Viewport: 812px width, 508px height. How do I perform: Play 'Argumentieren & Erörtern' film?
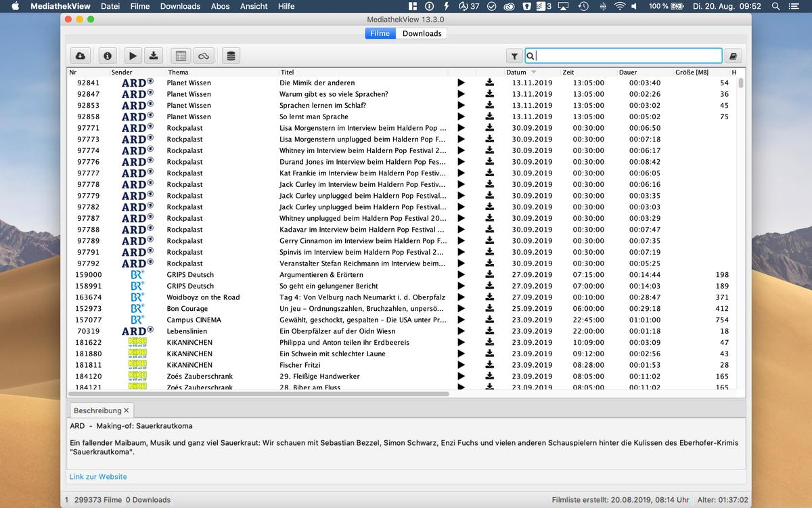(461, 274)
